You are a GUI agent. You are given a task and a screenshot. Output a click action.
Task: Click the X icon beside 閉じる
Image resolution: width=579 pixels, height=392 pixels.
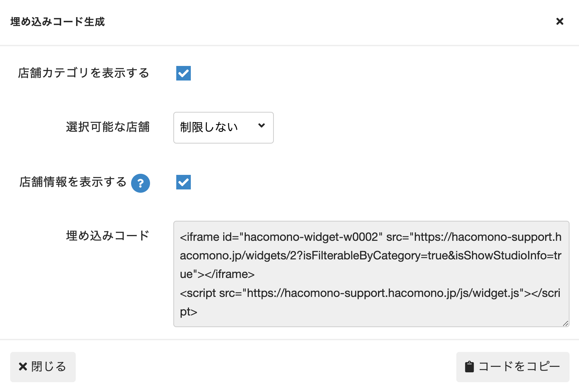pyautogui.click(x=23, y=366)
